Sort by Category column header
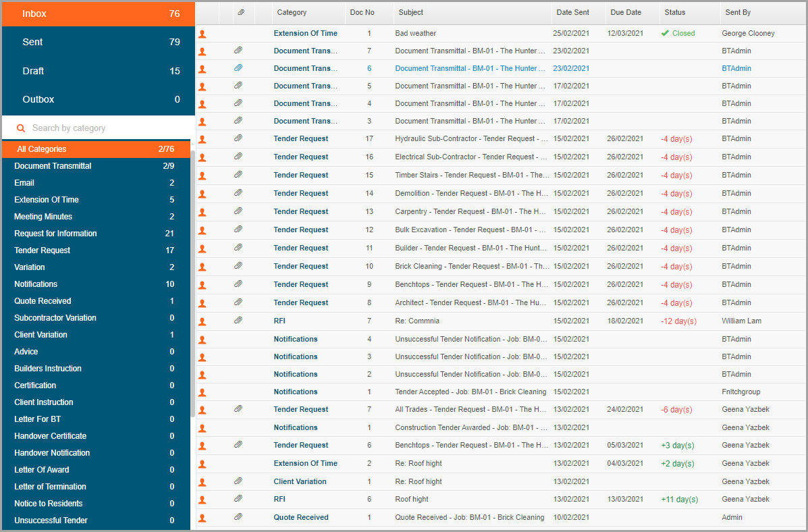This screenshot has width=808, height=532. (x=308, y=12)
